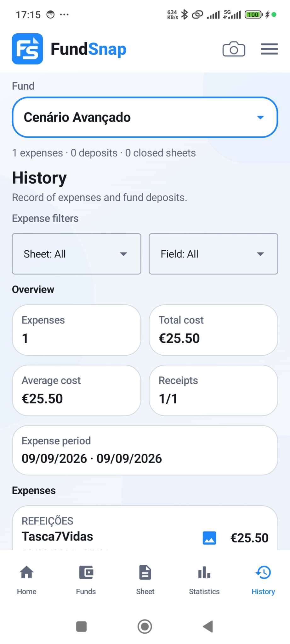The height and width of the screenshot is (644, 290).
Task: Tap Android back navigation button
Action: [x=208, y=626]
